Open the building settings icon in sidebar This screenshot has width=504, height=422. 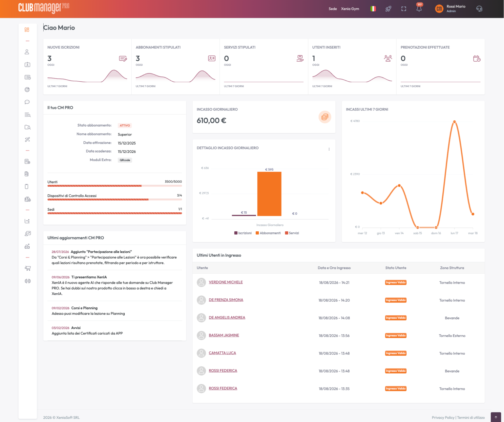[x=28, y=199]
